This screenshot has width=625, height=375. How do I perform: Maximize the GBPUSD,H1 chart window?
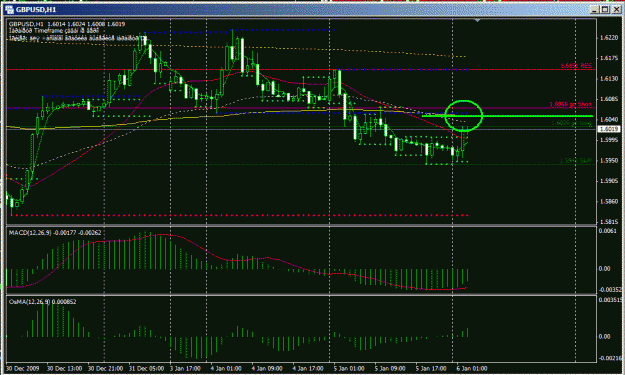click(605, 9)
